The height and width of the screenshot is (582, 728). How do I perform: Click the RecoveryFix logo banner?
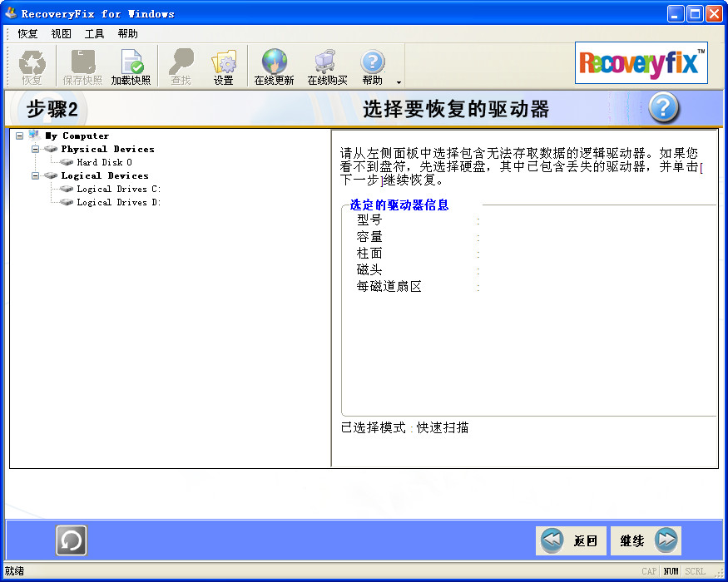(x=641, y=63)
